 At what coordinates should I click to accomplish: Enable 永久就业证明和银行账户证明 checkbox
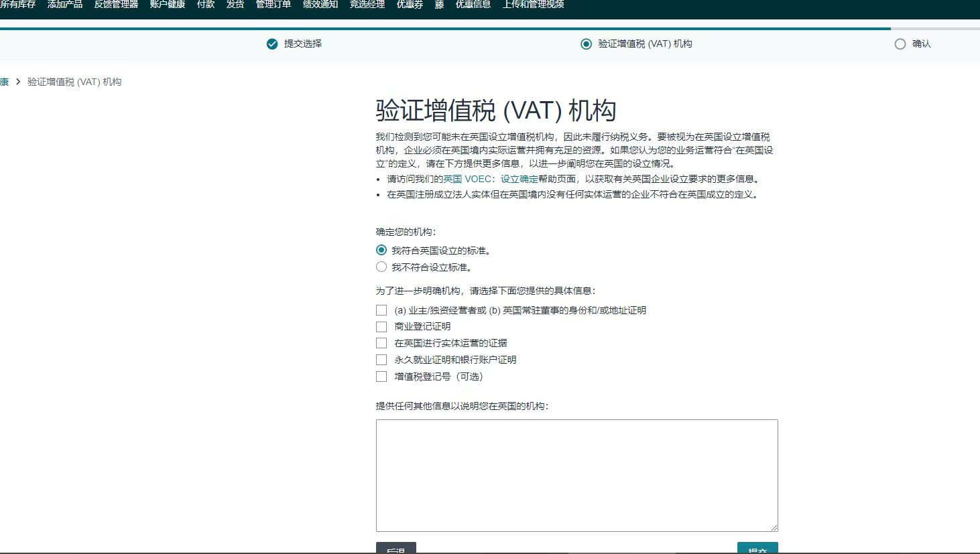381,360
